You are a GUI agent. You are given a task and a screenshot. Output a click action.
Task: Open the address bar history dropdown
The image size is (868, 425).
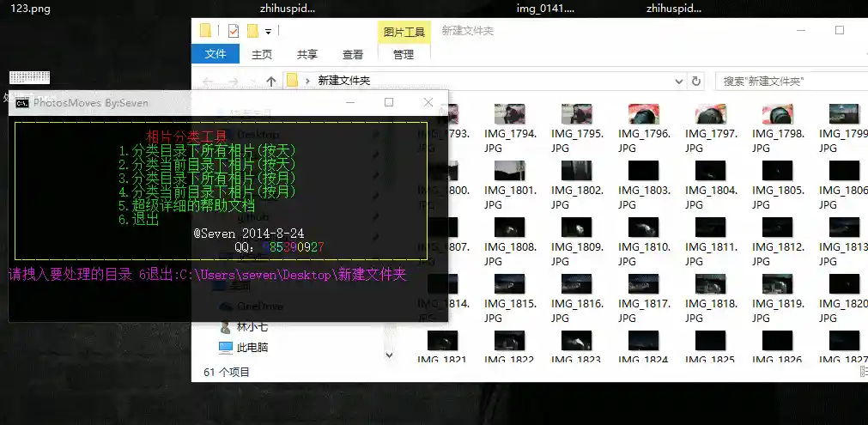(679, 82)
